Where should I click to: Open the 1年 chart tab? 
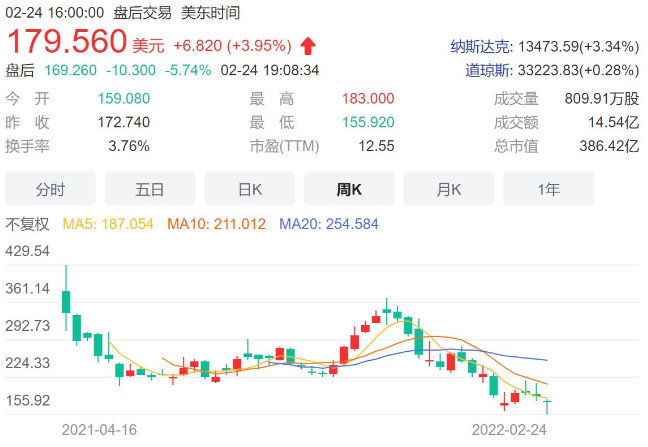pyautogui.click(x=548, y=189)
